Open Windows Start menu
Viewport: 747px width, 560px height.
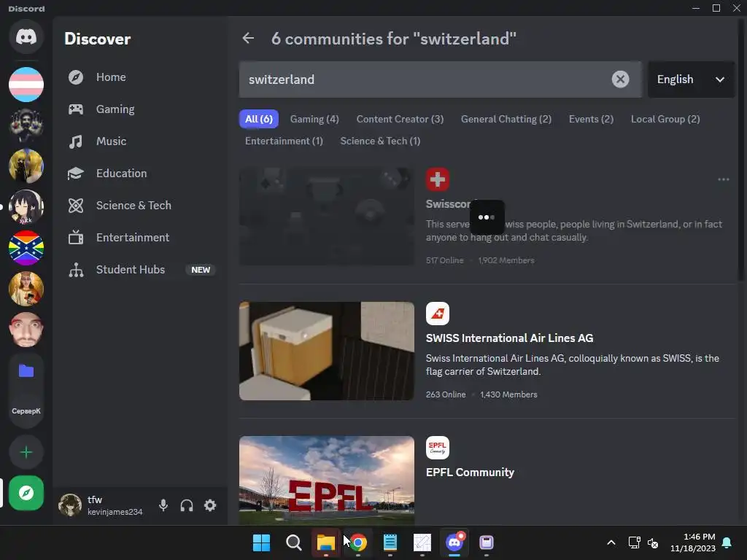tap(261, 542)
